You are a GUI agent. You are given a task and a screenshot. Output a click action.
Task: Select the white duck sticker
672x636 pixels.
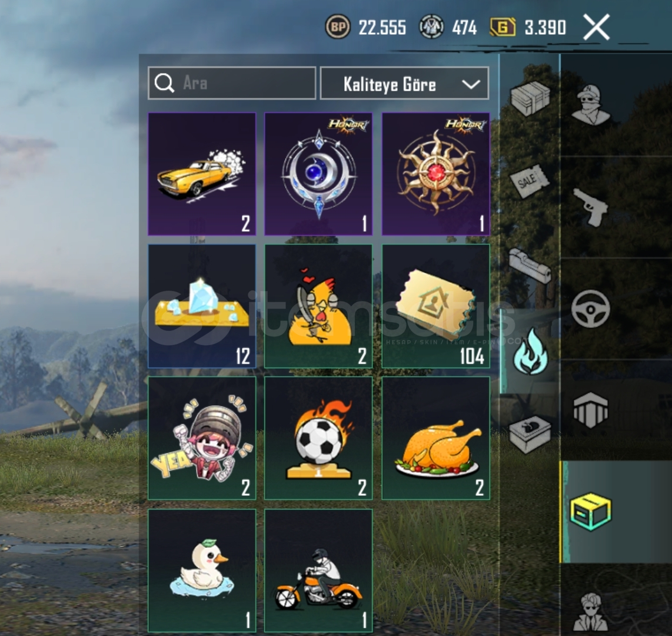click(202, 571)
